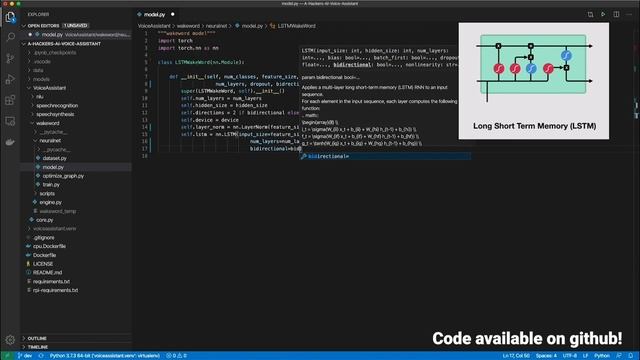Screen dimensions: 640x360
Task: Click the feedback icon in the status bar
Action: (x=619, y=356)
